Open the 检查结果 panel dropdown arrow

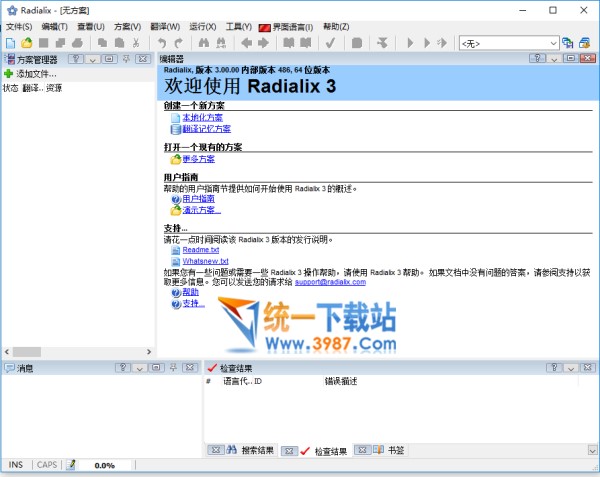tap(571, 368)
